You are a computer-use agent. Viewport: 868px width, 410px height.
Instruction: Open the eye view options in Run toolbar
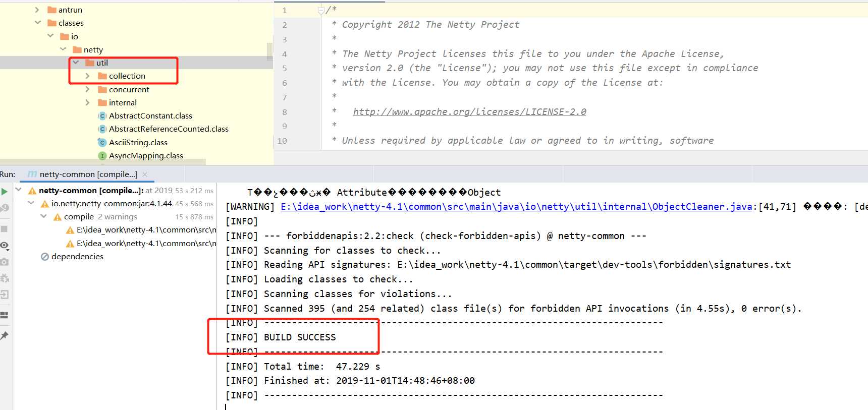coord(5,246)
